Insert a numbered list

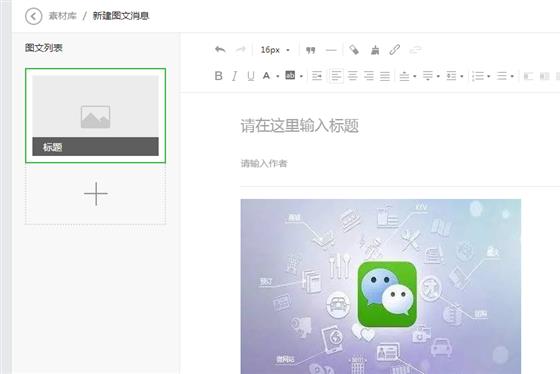tap(478, 76)
